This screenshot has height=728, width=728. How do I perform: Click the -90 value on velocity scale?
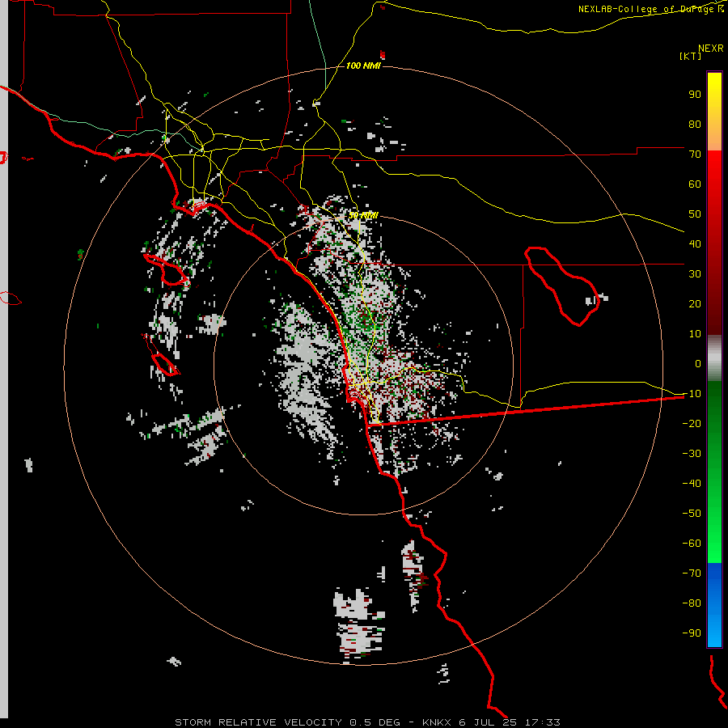pos(692,633)
